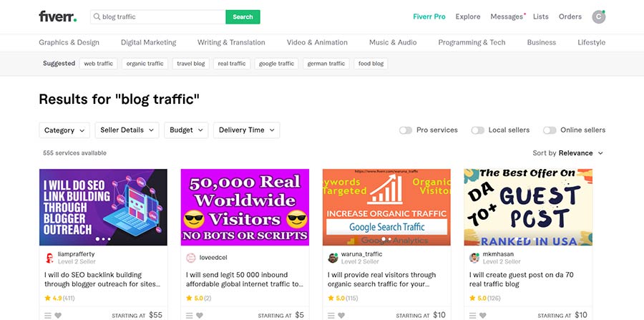644x320 pixels.
Task: Click liamprafferty seller avatar
Action: pos(49,258)
